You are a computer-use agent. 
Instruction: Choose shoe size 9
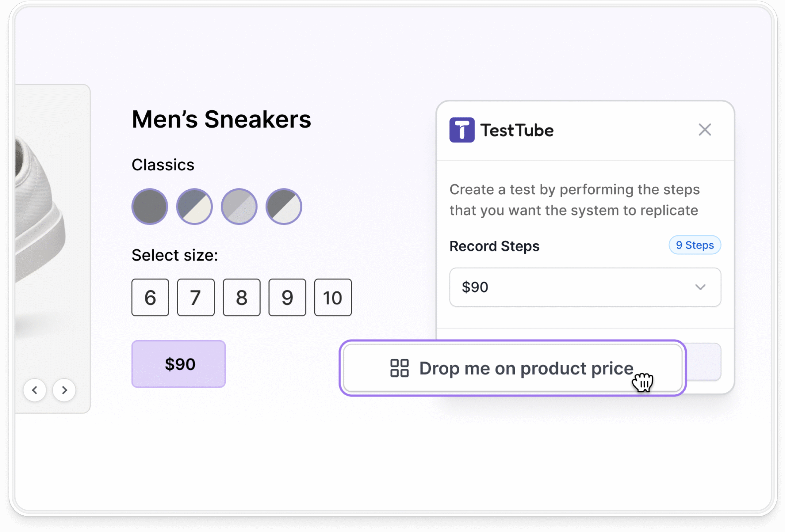(287, 297)
